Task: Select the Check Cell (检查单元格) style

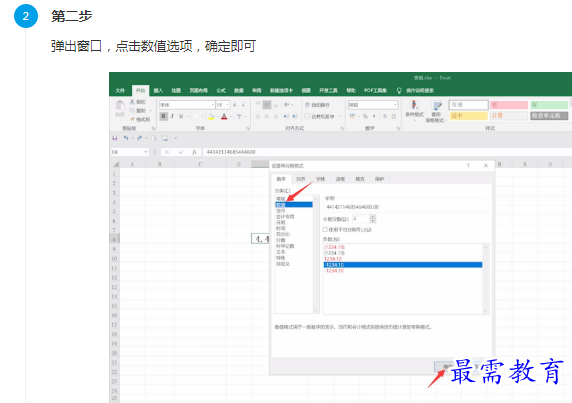Action: click(x=549, y=116)
